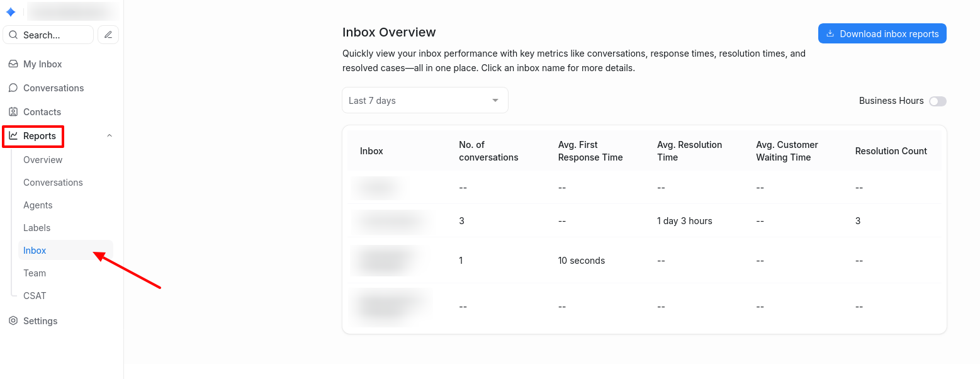Collapse the Reports section chevron
The height and width of the screenshot is (379, 980).
pyautogui.click(x=110, y=136)
